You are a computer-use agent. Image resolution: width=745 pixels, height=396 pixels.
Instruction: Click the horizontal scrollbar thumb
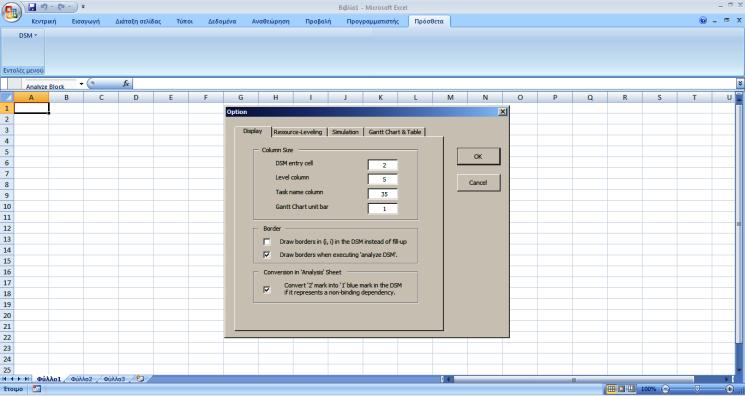pyautogui.click(x=574, y=379)
